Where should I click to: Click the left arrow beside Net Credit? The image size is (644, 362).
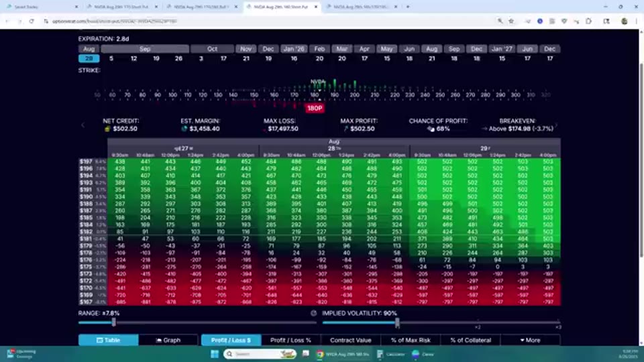[x=83, y=125]
